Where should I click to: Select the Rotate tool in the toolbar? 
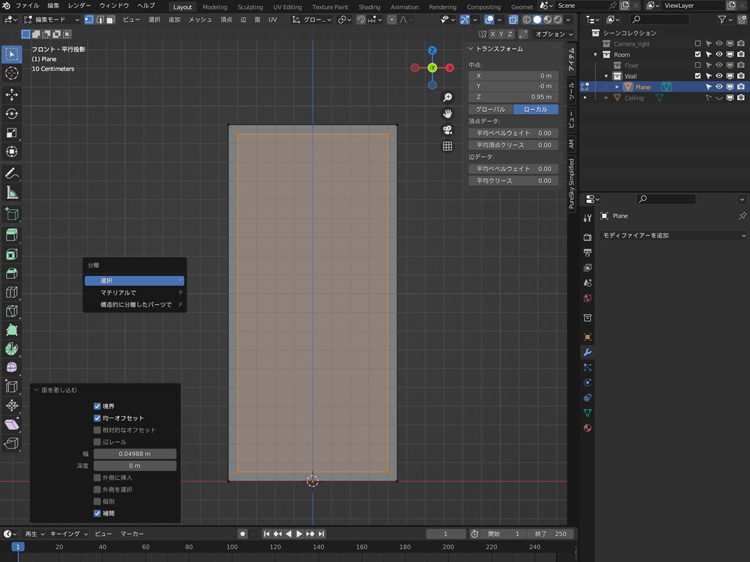(12, 113)
